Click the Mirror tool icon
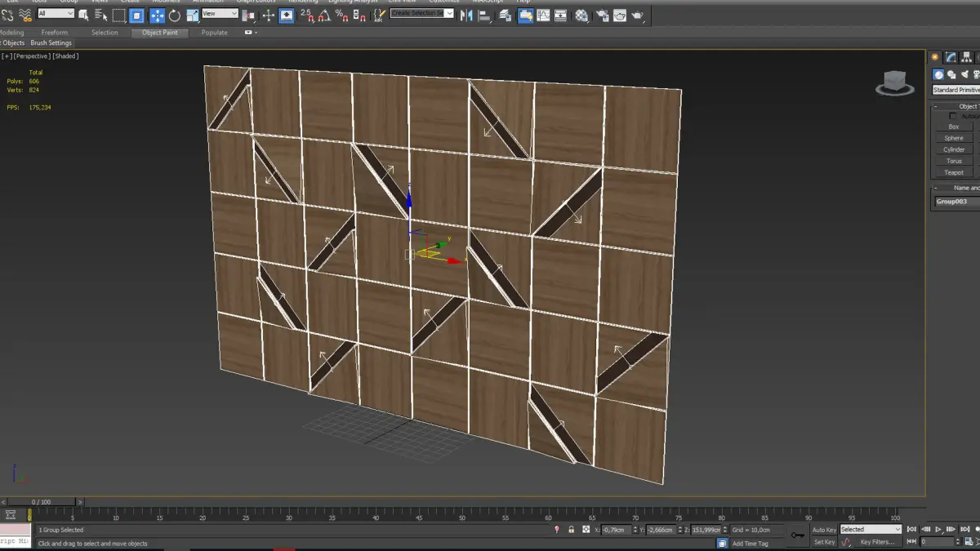 468,15
